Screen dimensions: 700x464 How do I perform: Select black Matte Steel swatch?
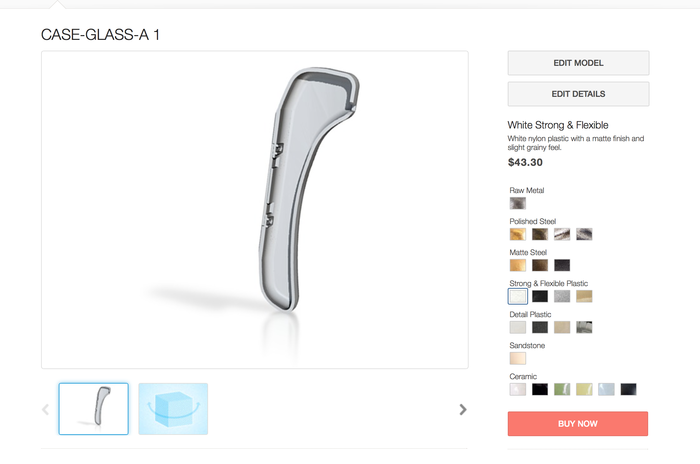562,265
